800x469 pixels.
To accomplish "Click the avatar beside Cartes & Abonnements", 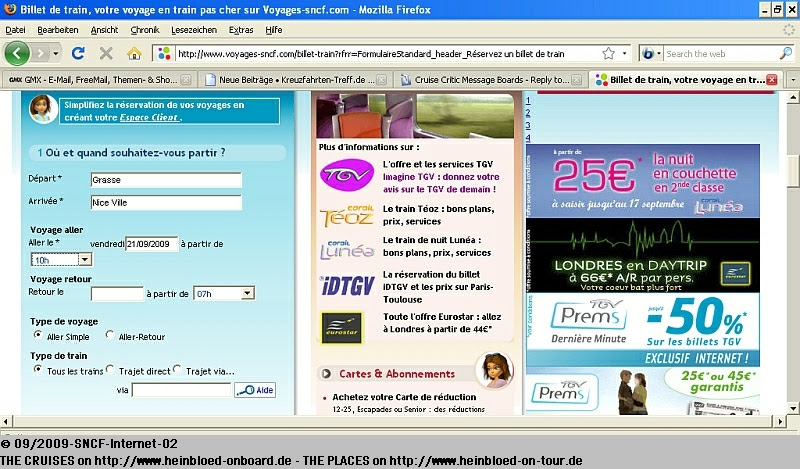I will (494, 371).
